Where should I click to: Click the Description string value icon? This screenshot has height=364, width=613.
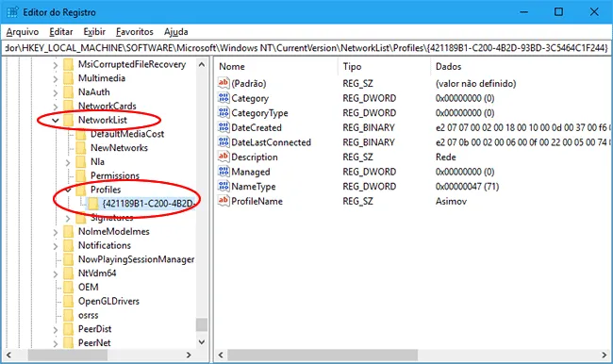coord(224,157)
